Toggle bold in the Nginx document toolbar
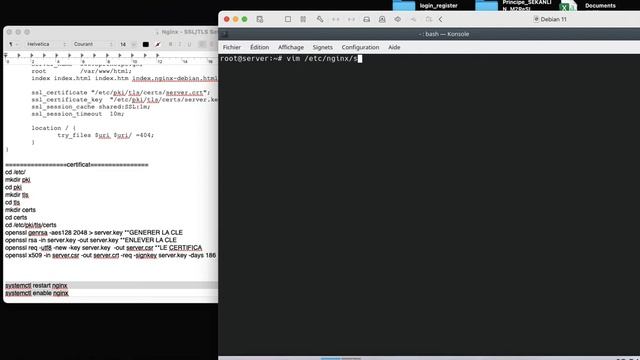The width and height of the screenshot is (640, 360). [171, 44]
